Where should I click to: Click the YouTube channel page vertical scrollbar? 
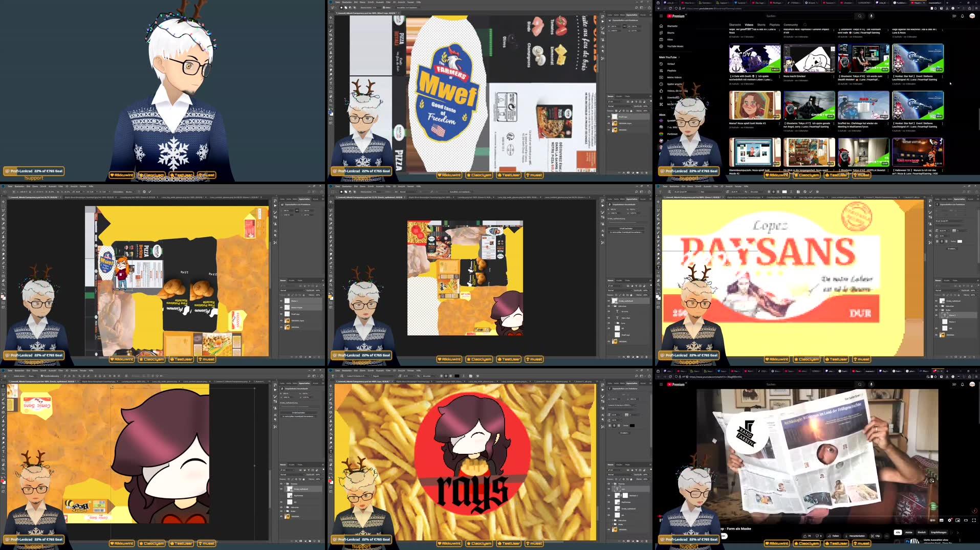(978, 119)
